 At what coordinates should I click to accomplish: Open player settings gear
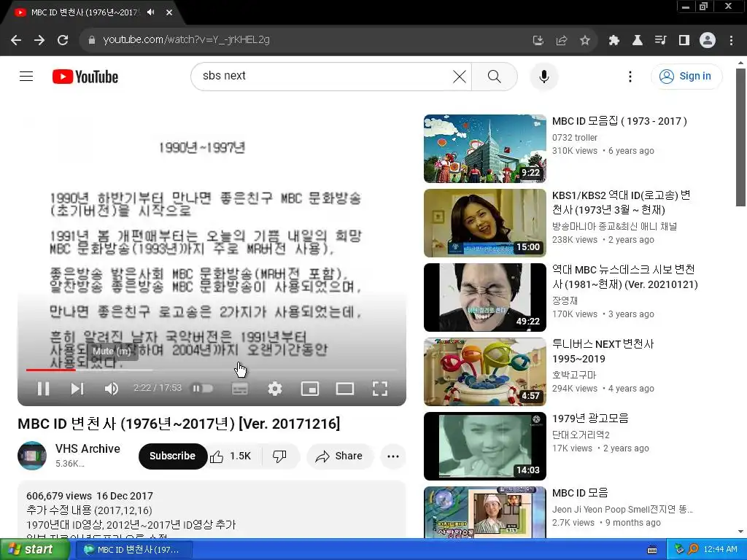coord(275,389)
